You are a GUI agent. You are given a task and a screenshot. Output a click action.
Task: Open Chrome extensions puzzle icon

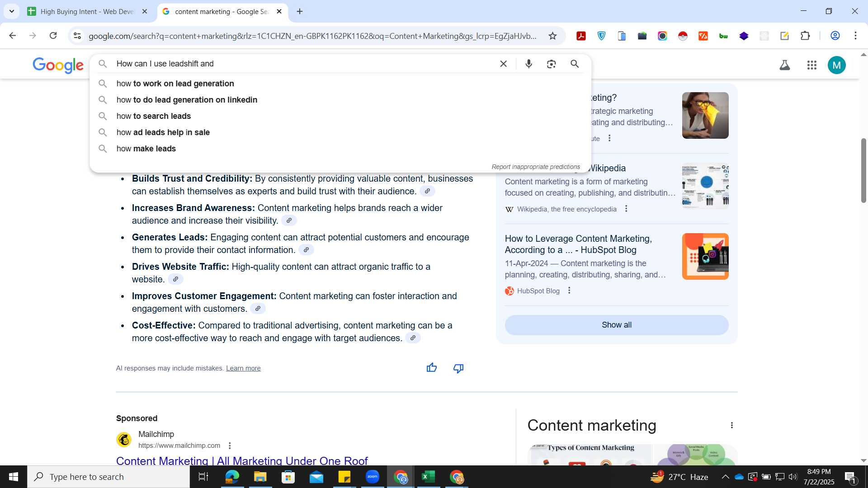click(x=805, y=36)
